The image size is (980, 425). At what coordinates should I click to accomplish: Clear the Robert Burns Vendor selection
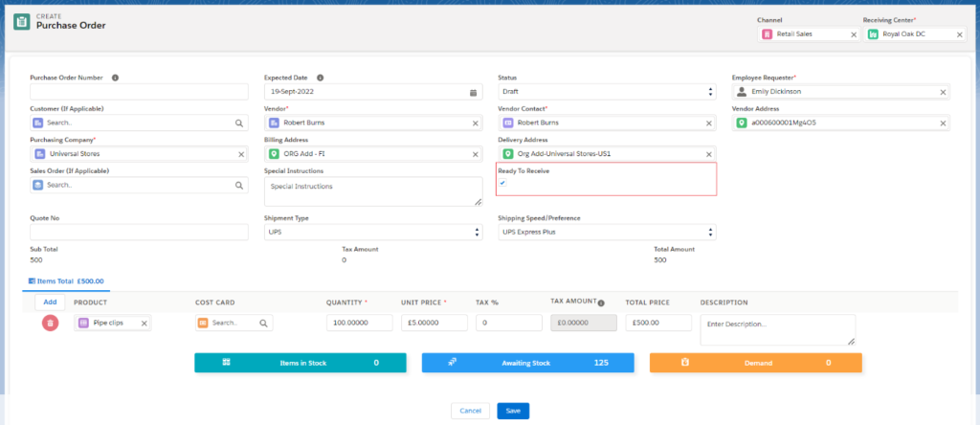point(476,123)
